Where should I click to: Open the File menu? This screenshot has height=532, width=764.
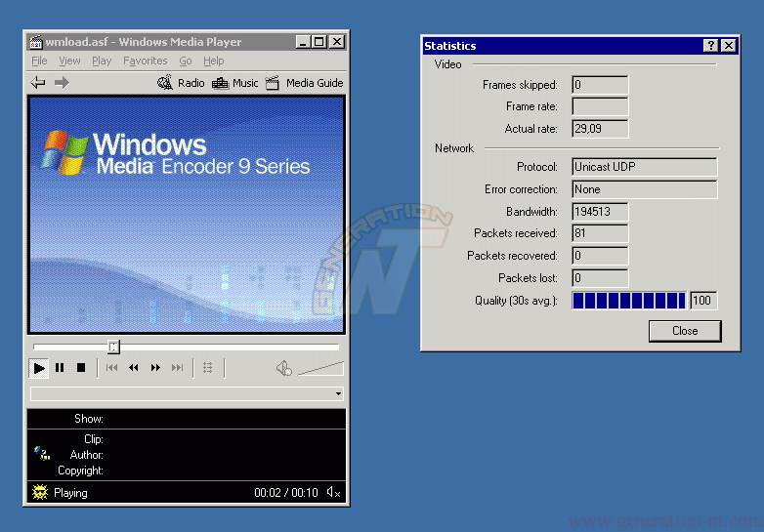39,61
